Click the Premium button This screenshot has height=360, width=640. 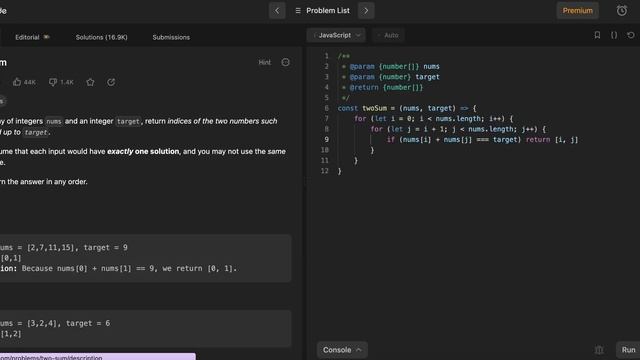(x=578, y=11)
